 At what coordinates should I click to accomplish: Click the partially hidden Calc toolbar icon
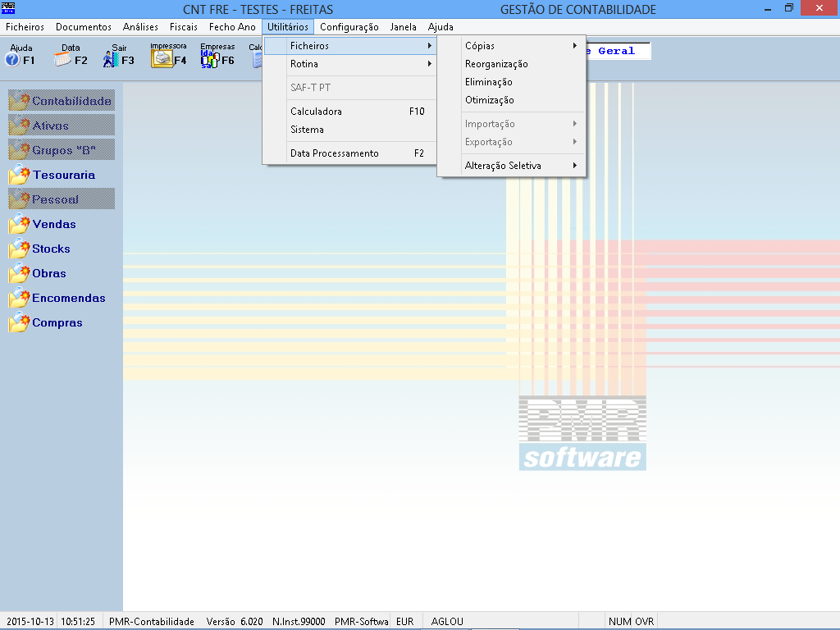(257, 59)
